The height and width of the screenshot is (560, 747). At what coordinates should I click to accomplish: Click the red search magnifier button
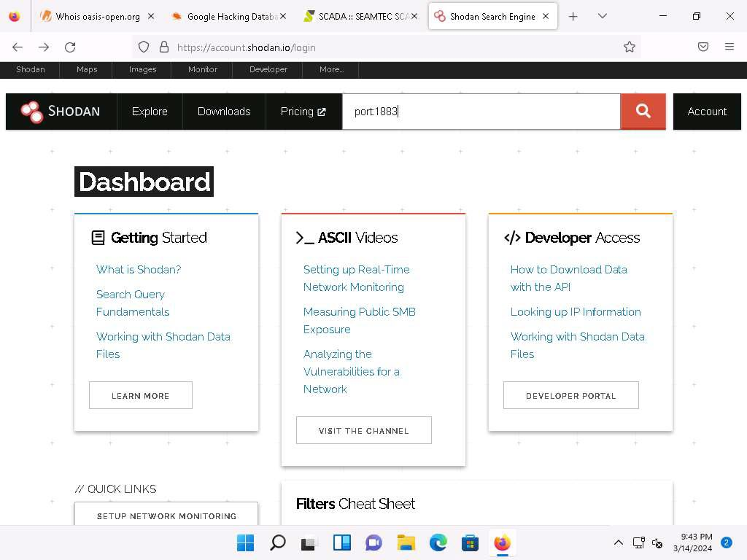coord(643,112)
